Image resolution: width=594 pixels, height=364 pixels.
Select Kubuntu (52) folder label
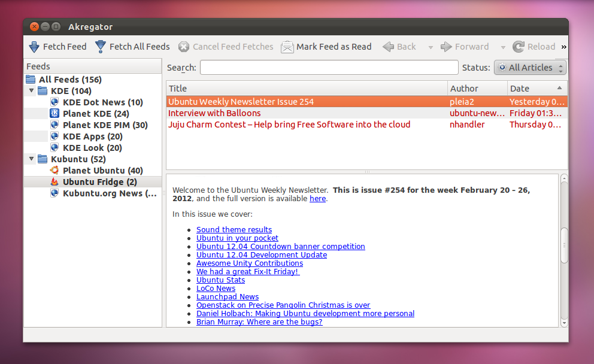pyautogui.click(x=78, y=159)
